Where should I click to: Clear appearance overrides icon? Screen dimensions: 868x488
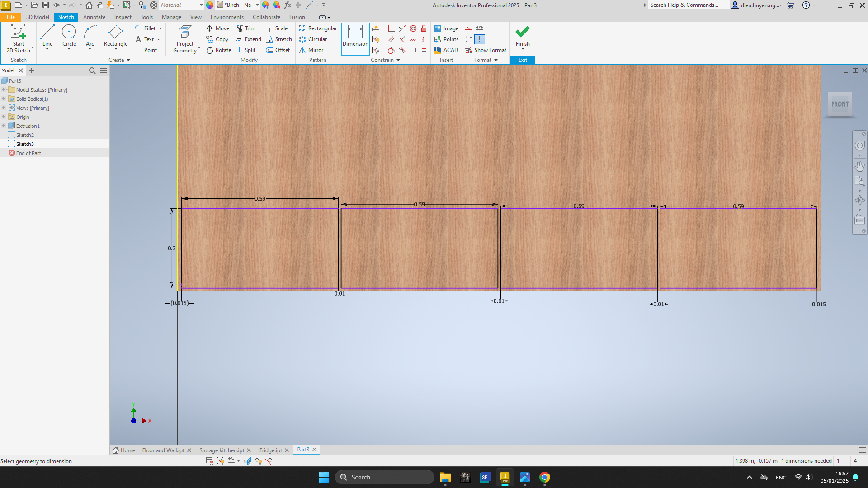pyautogui.click(x=277, y=5)
